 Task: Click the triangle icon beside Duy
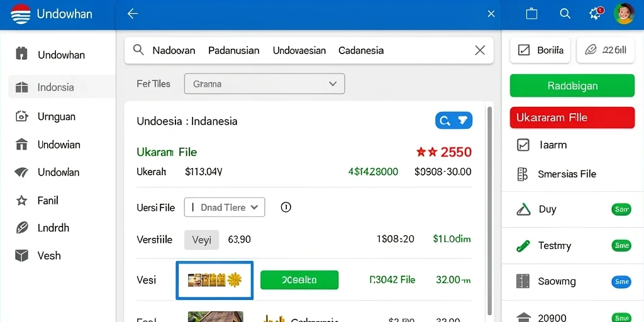coord(523,209)
